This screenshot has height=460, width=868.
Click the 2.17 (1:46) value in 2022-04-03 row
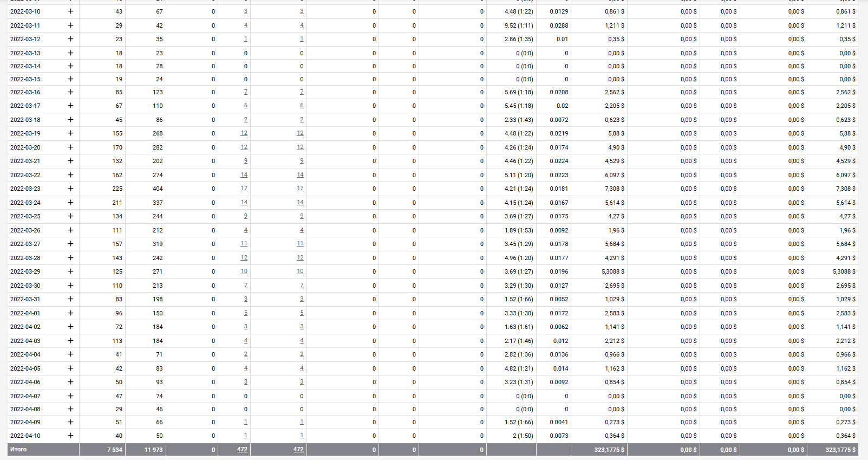click(x=519, y=341)
